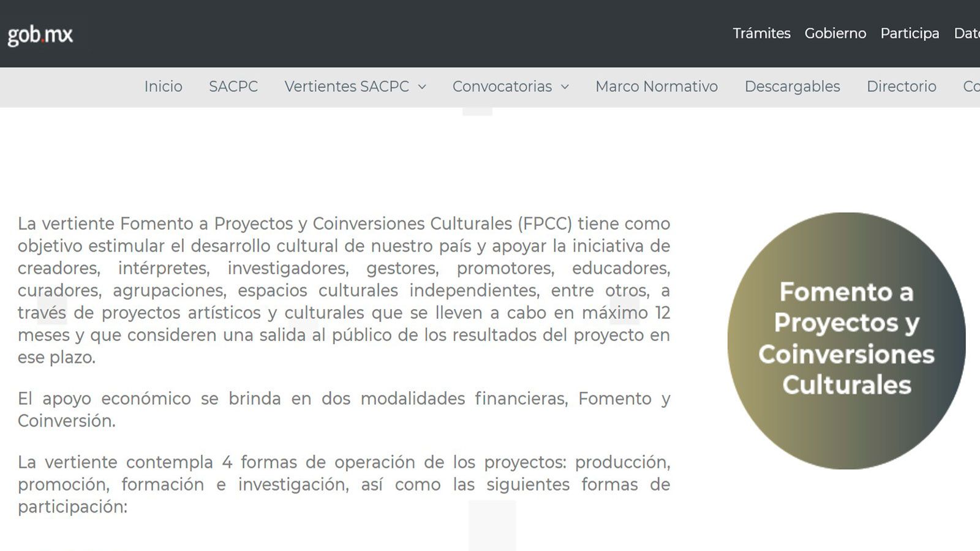The height and width of the screenshot is (551, 980).
Task: Open the Gobierno link
Action: coord(835,33)
